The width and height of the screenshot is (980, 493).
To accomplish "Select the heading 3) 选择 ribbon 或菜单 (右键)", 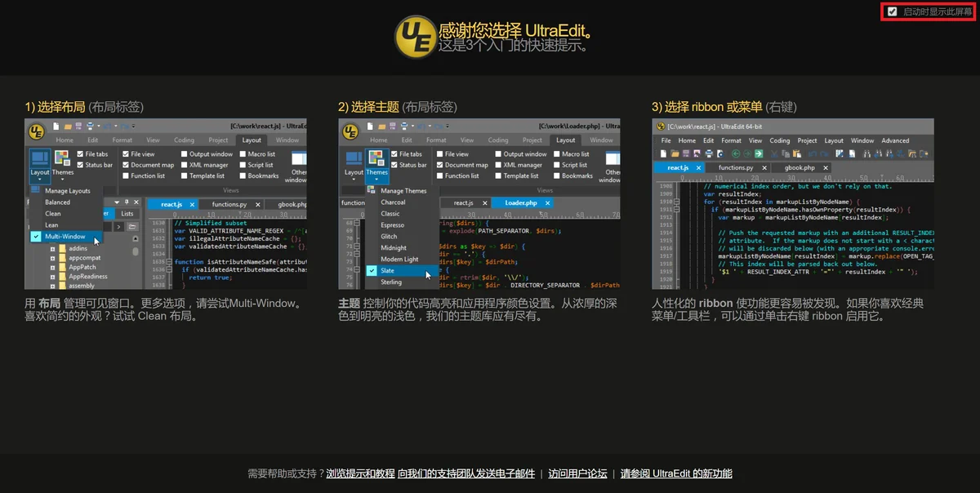I will pos(724,107).
